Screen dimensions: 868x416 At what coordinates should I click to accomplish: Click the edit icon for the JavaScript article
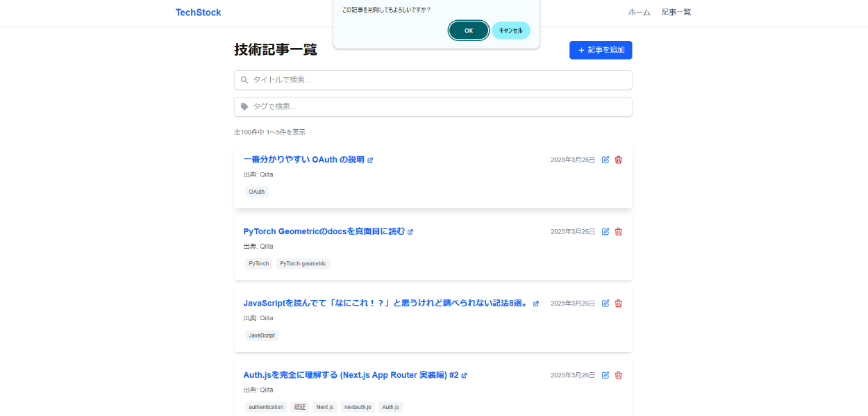point(606,303)
